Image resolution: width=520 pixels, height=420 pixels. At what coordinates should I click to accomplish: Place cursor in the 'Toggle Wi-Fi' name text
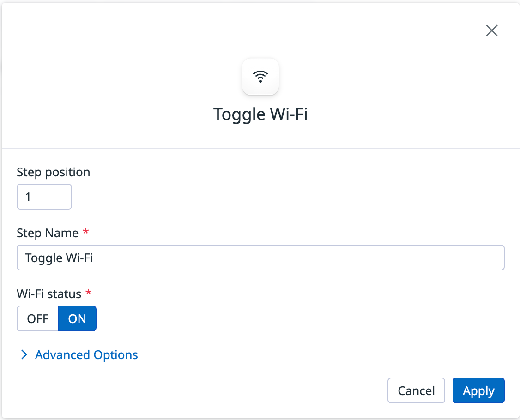(59, 258)
